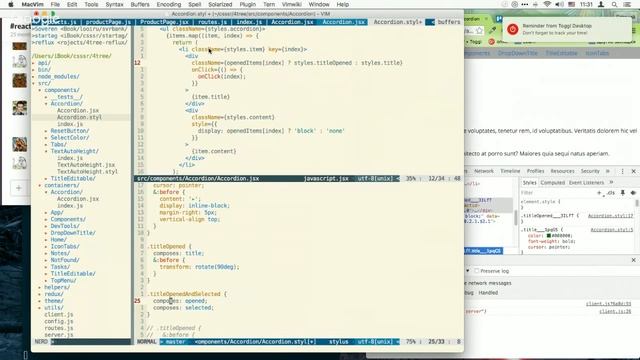
Task: Switch to routes.js buffer tab
Action: [x=212, y=22]
